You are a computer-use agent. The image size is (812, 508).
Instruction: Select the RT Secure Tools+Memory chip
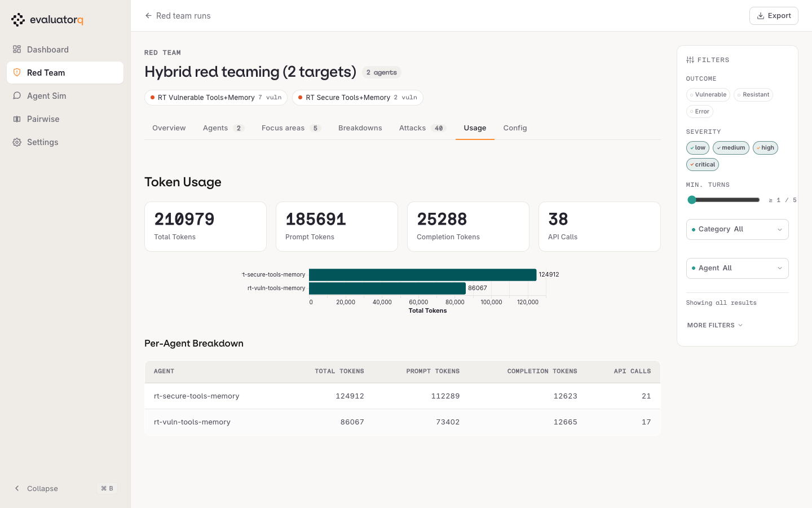[x=358, y=98]
